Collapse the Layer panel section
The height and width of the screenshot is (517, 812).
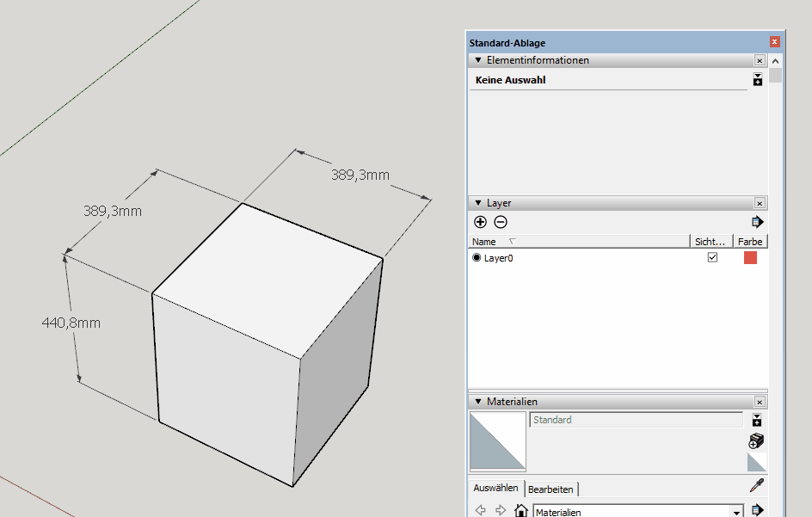(478, 203)
